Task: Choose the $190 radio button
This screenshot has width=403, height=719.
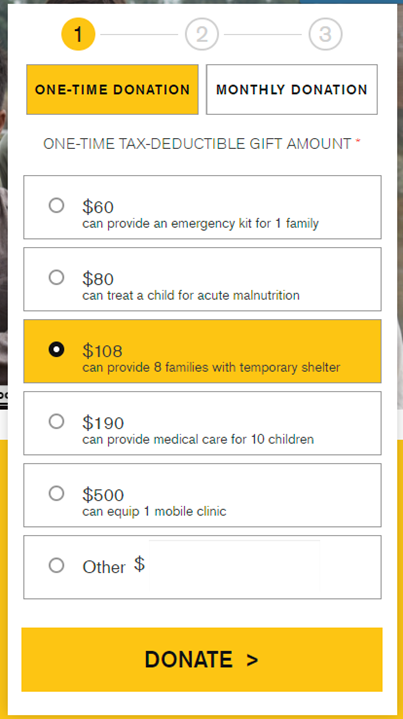Action: point(56,421)
